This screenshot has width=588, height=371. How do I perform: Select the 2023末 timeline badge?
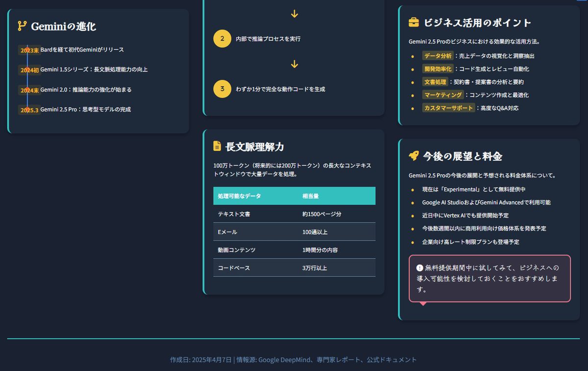tap(29, 50)
